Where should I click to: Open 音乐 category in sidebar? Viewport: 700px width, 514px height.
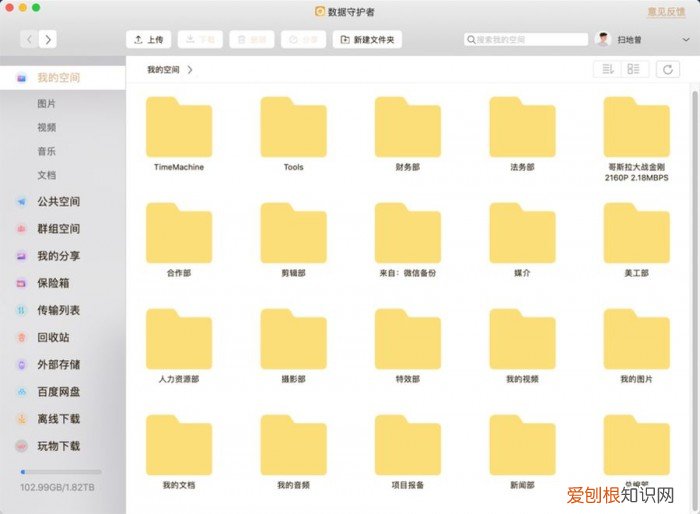46,151
